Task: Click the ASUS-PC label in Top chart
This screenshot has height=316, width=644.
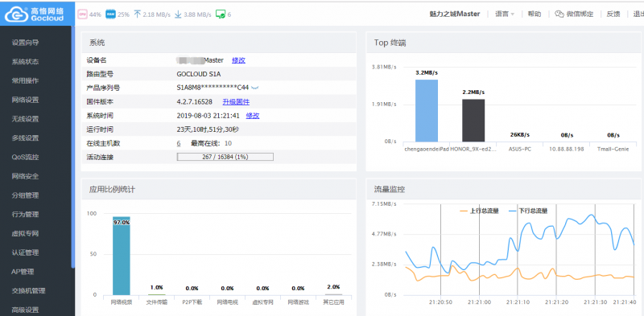Action: (x=519, y=149)
